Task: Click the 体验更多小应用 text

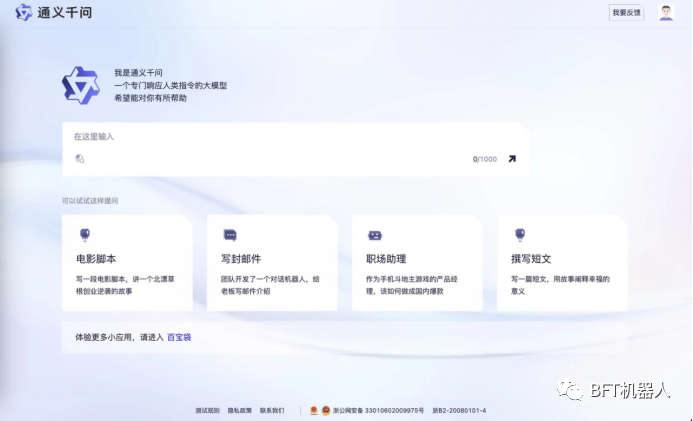Action: click(x=119, y=338)
